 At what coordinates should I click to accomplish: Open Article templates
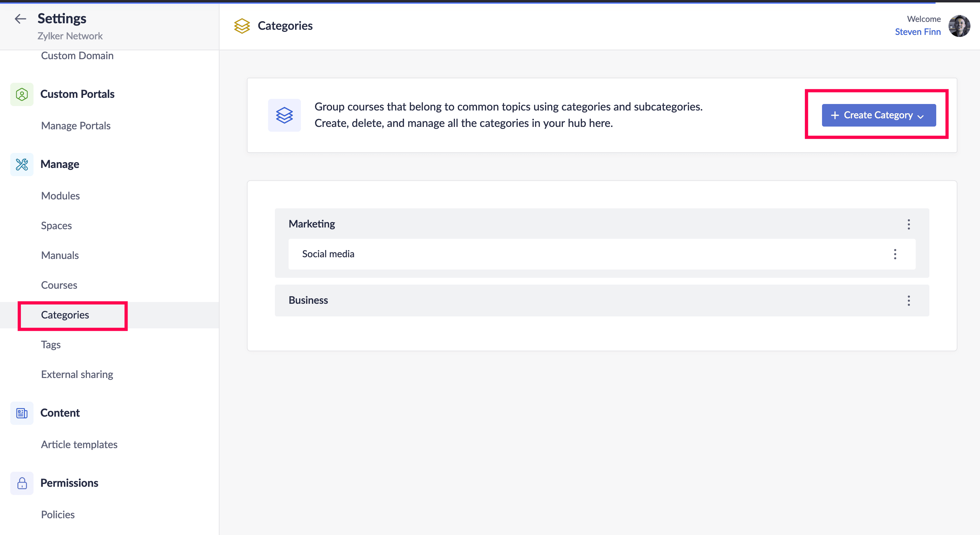click(79, 444)
